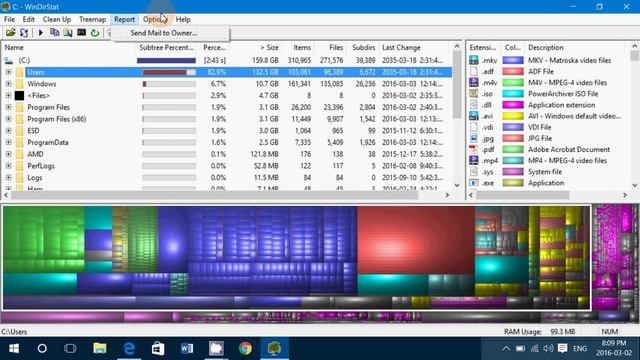The image size is (640, 360).
Task: Click the black <Files> item icon
Action: click(x=19, y=96)
